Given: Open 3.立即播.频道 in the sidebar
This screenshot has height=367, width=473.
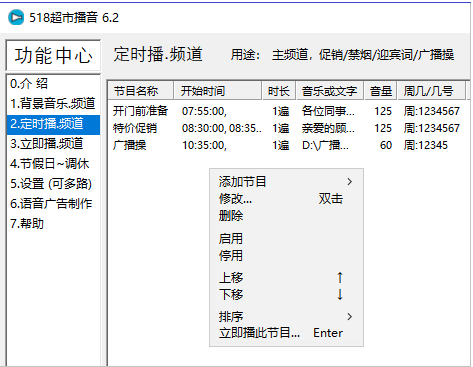Looking at the screenshot, I should pyautogui.click(x=53, y=144).
